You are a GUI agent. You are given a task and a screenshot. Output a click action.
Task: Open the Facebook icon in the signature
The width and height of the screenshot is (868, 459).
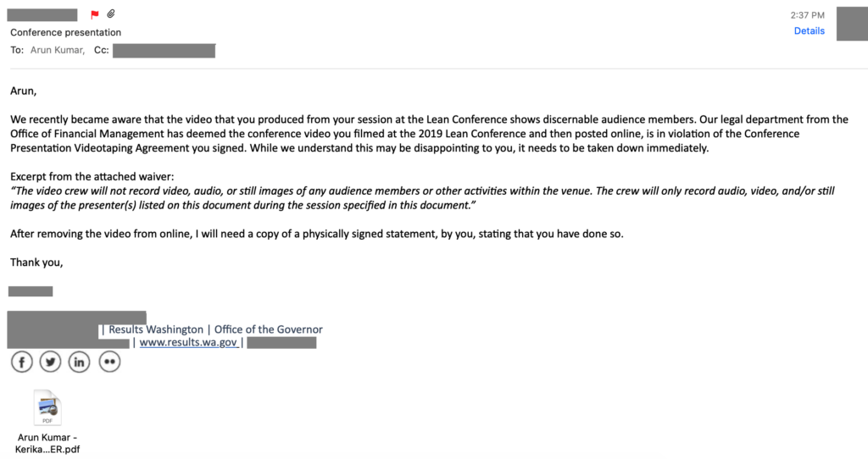[22, 362]
